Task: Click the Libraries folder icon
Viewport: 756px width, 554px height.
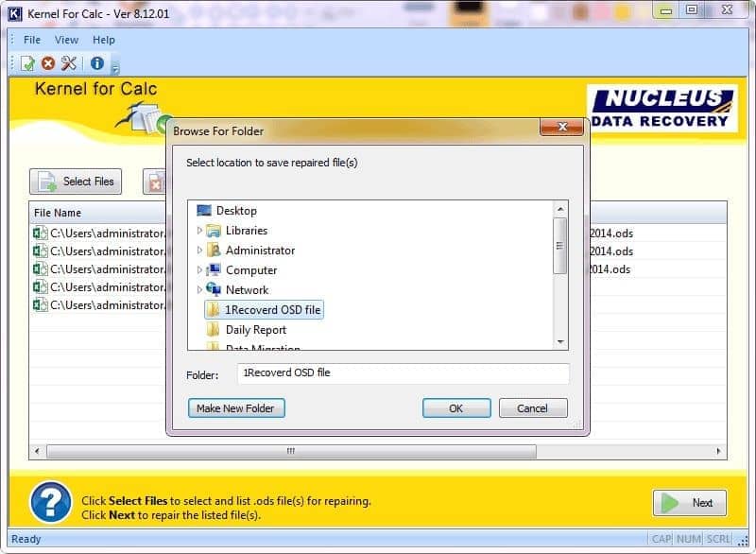Action: coord(214,231)
